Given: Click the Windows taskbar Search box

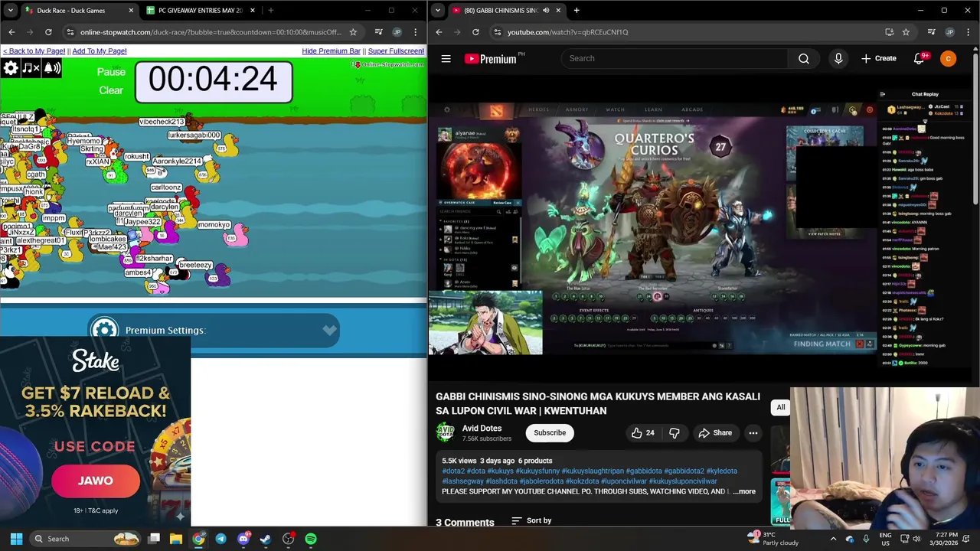Looking at the screenshot, I should [85, 539].
